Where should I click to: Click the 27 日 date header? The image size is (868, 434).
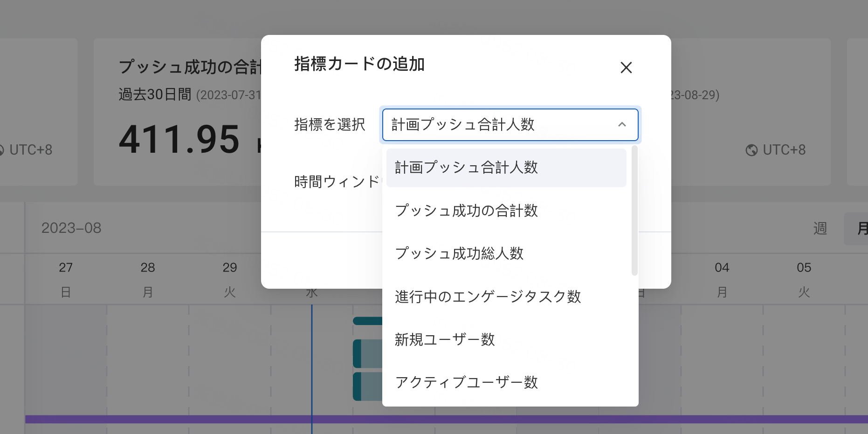click(x=66, y=279)
